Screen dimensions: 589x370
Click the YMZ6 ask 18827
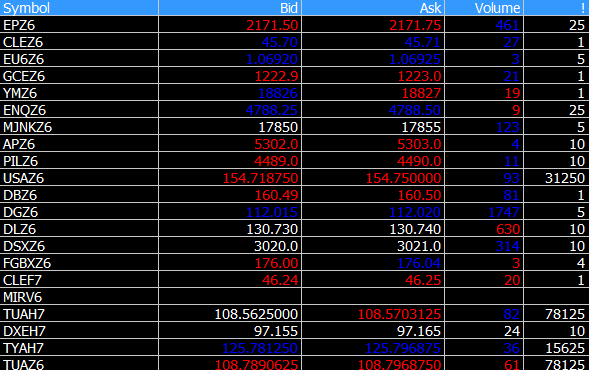(421, 93)
